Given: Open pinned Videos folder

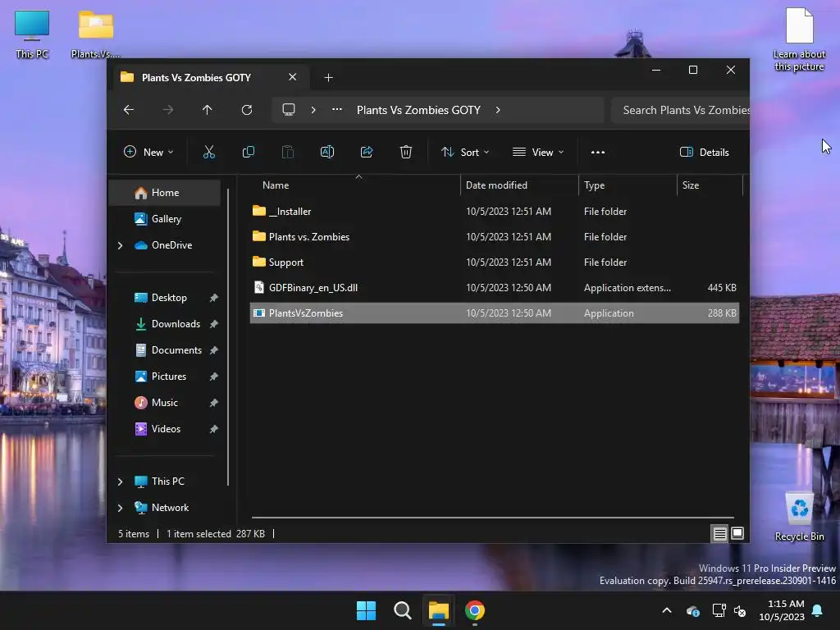Looking at the screenshot, I should pyautogui.click(x=164, y=429).
